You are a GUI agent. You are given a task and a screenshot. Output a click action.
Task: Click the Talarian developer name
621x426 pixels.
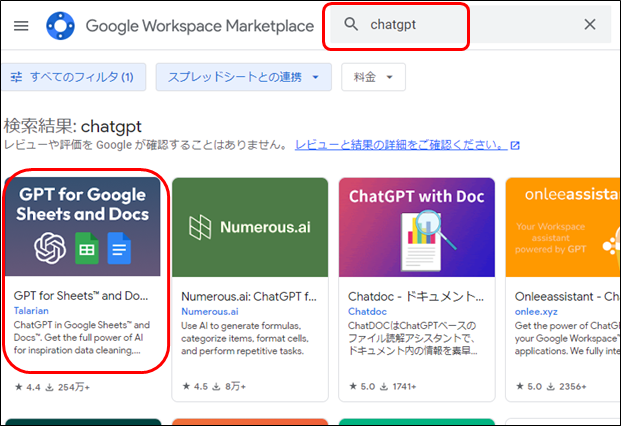tap(31, 311)
